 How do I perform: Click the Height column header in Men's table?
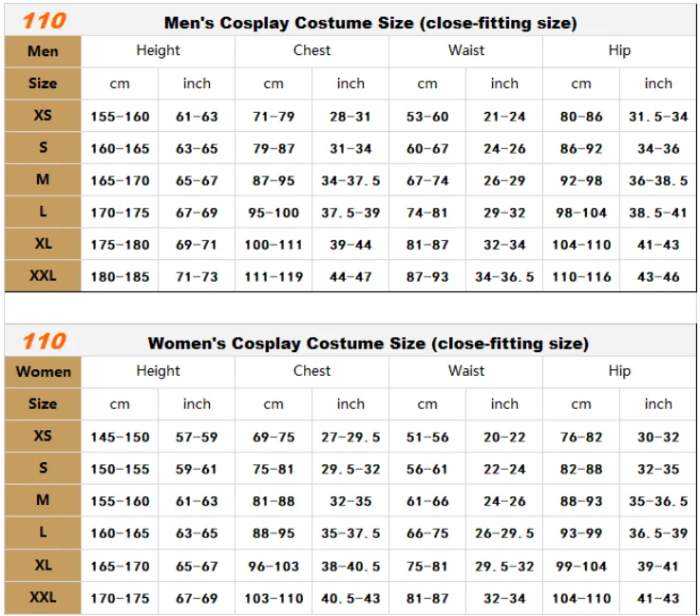[158, 50]
